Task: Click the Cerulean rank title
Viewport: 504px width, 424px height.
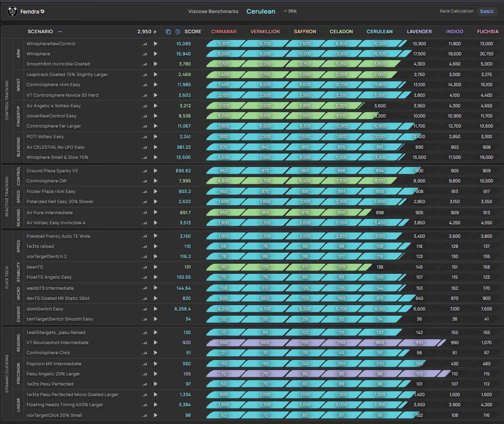Action: click(261, 11)
